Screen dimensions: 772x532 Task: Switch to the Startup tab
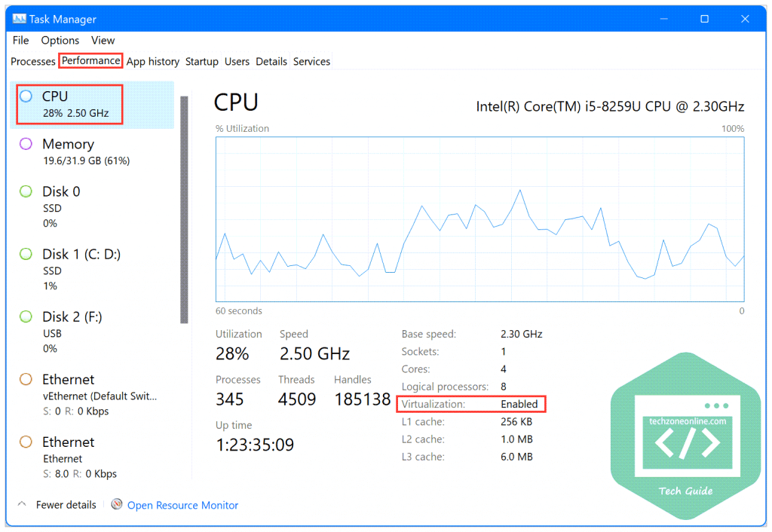tap(202, 61)
